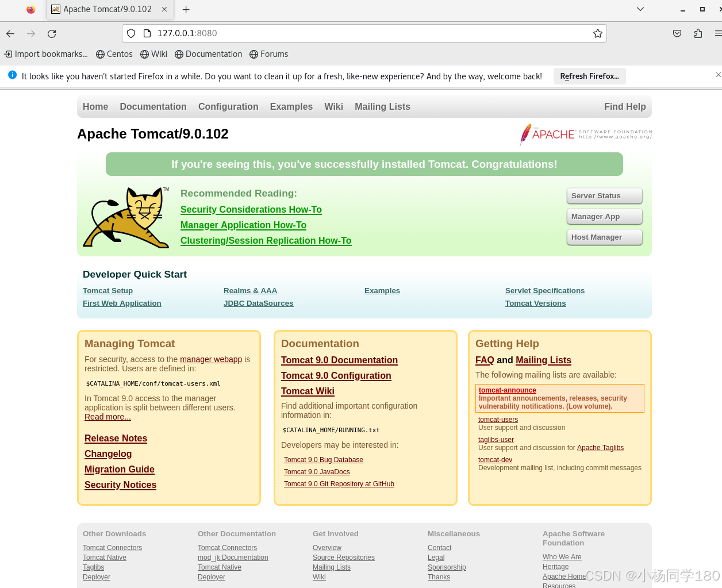
Task: Expand the list all tabs chevron
Action: pos(640,9)
